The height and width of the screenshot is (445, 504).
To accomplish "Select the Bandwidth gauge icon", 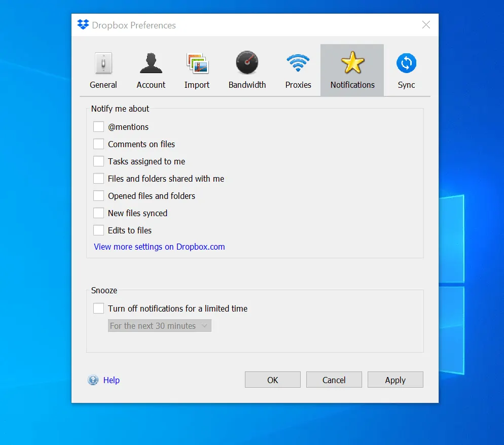I will (247, 62).
